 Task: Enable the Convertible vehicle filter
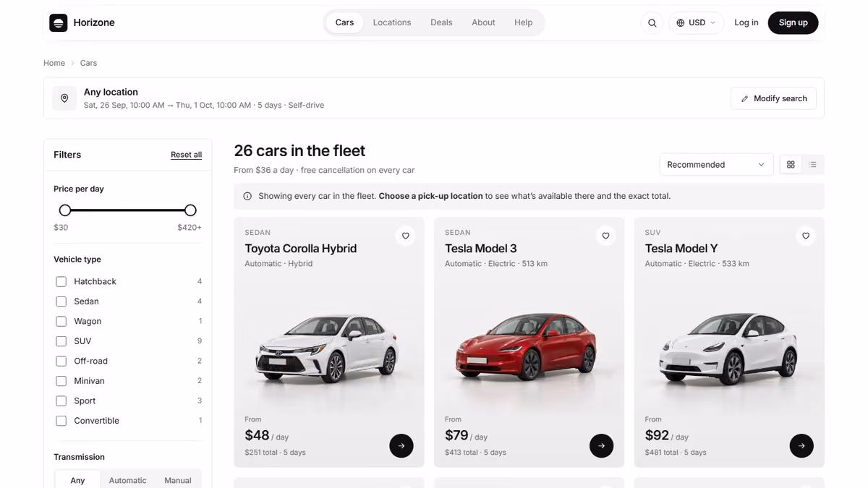(x=61, y=421)
